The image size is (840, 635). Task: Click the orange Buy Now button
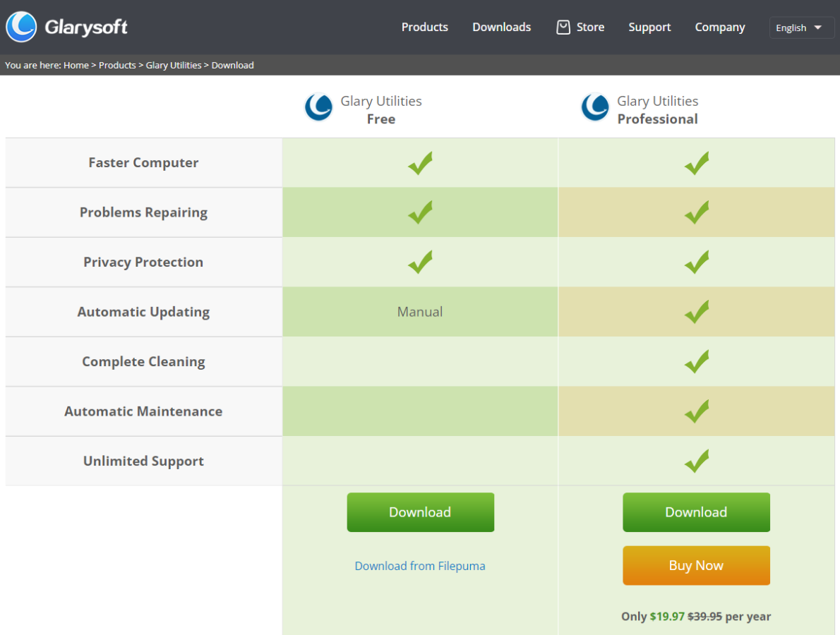pos(696,566)
